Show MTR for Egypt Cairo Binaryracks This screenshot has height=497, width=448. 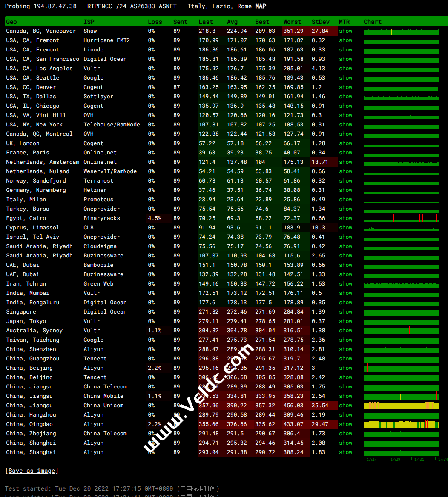point(345,218)
